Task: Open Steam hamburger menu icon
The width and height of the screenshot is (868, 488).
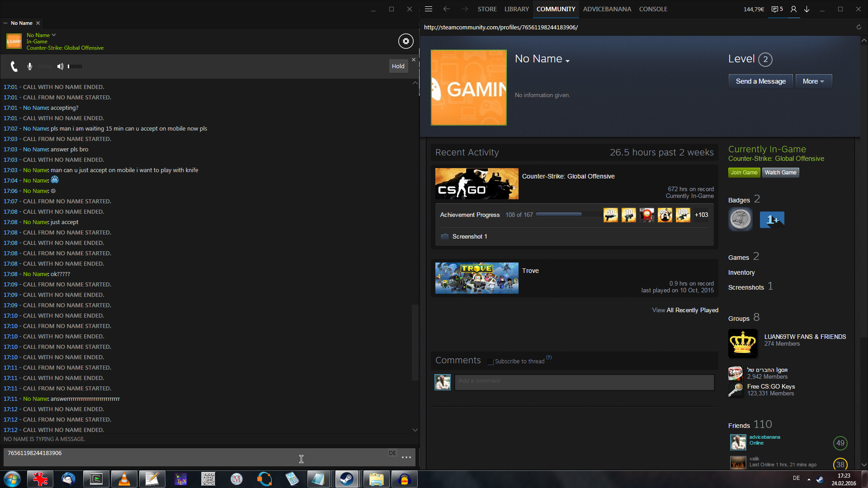Action: tap(429, 9)
